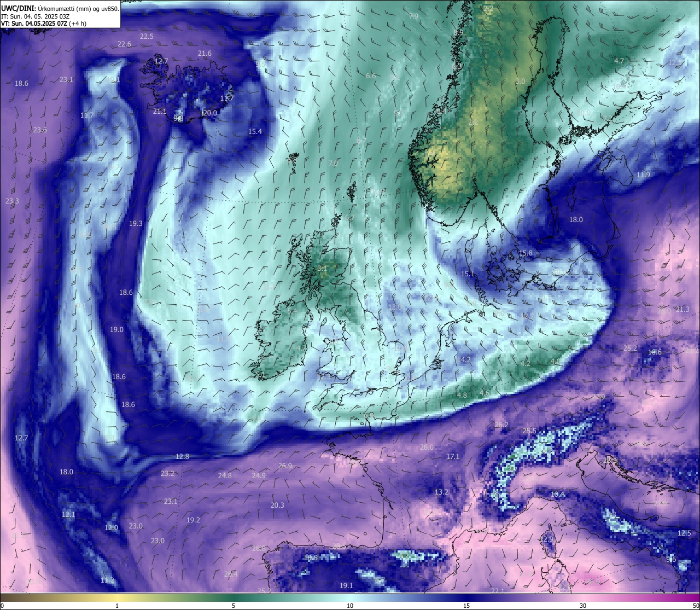Click the map value 24.9
The height and width of the screenshot is (610, 700).
click(x=259, y=475)
